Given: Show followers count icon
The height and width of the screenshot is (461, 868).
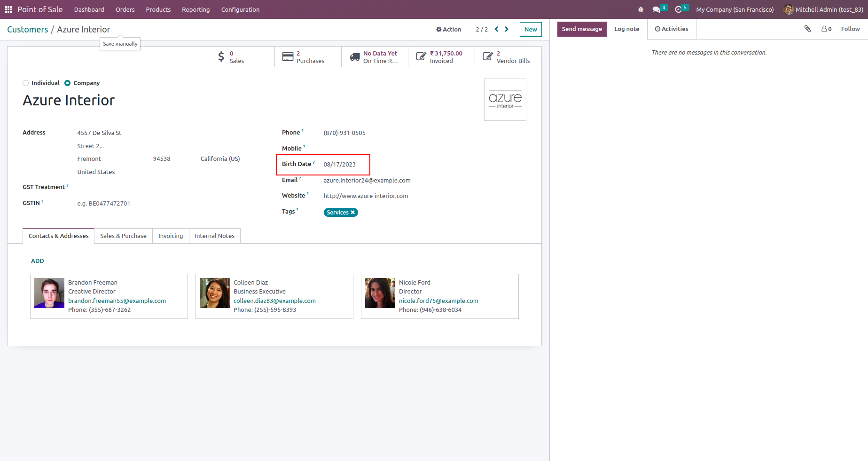Looking at the screenshot, I should tap(827, 29).
